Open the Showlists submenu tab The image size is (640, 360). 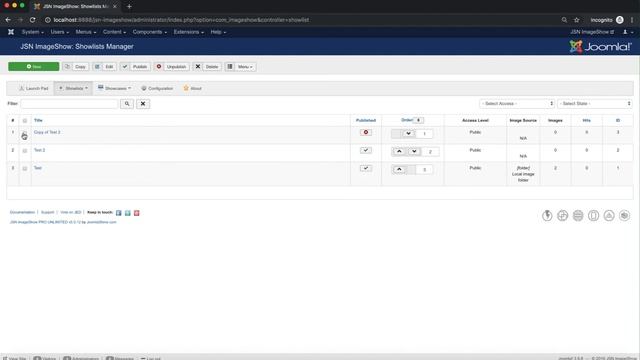[73, 88]
